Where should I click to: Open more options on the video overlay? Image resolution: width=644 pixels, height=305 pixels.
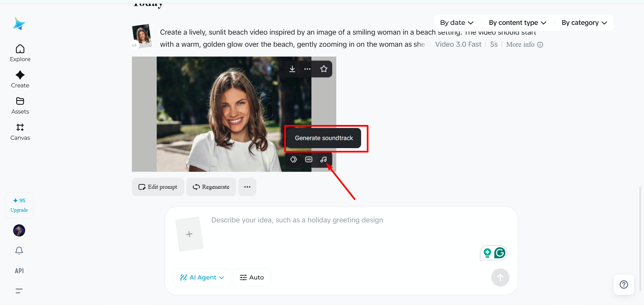[x=307, y=69]
